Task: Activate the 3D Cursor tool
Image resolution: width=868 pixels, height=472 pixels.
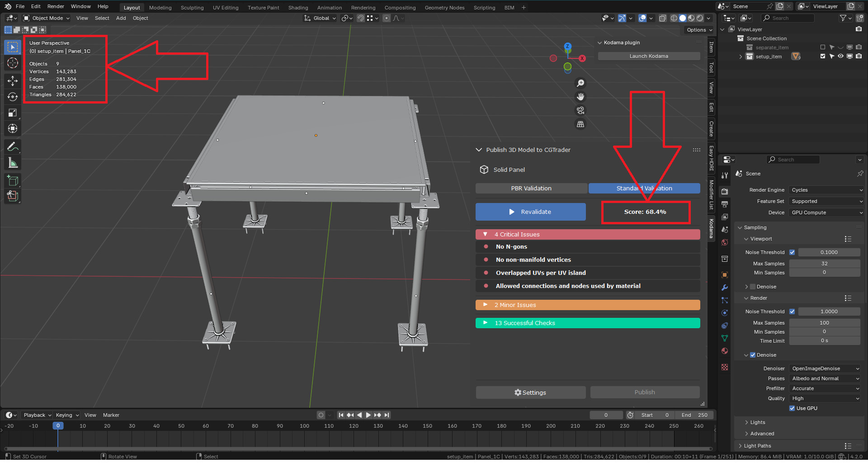Action: [13, 63]
